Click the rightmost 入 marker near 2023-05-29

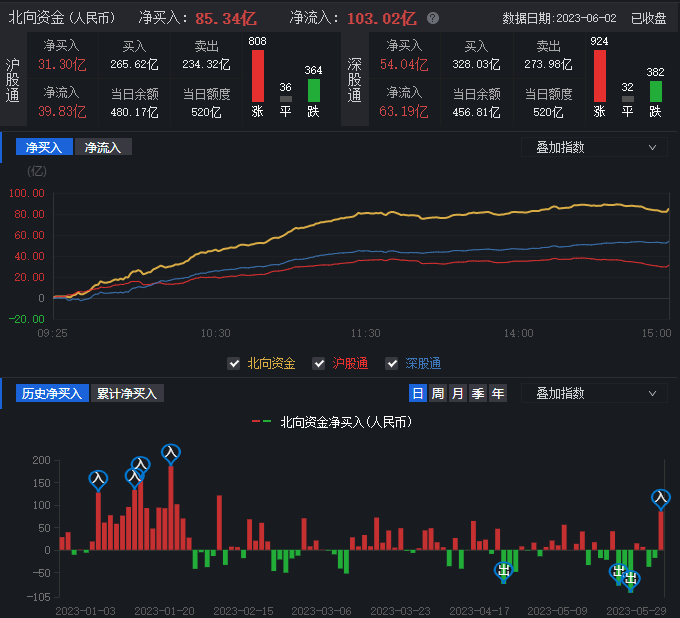click(x=661, y=498)
